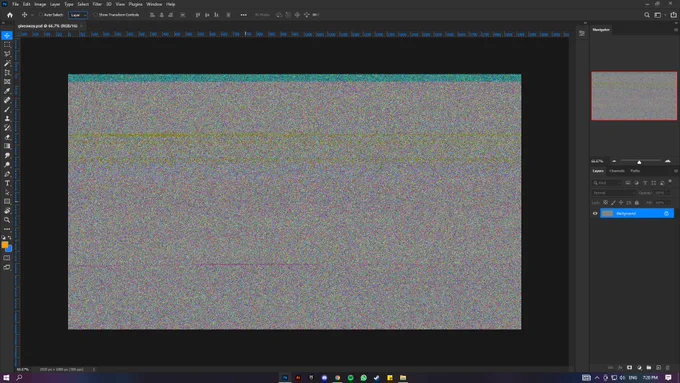680x383 pixels.
Task: Select the Eraser tool
Action: pyautogui.click(x=7, y=137)
